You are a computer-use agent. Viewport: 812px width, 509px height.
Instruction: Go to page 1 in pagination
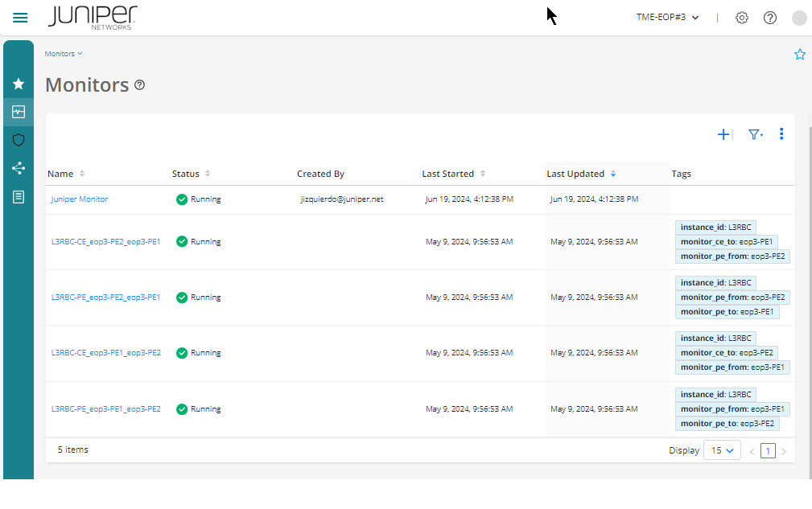click(768, 451)
